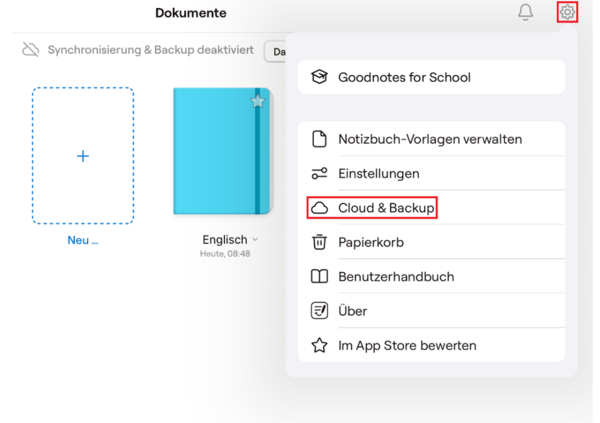600x423 pixels.
Task: Click the star icon for App Store rating
Action: click(319, 345)
